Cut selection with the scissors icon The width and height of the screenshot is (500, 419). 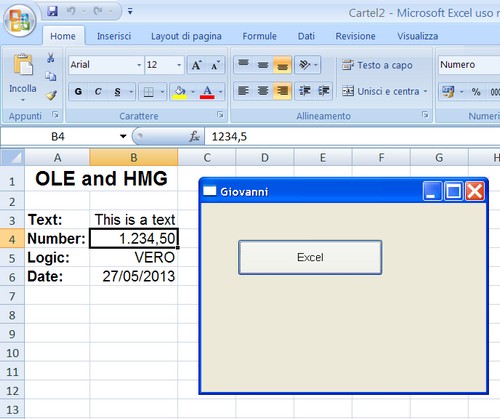[x=51, y=58]
